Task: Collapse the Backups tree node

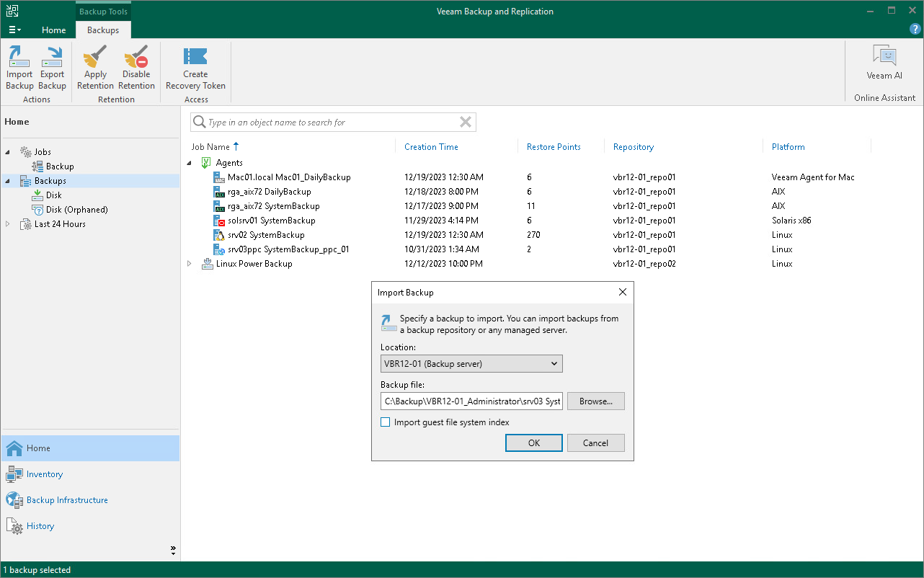Action: (x=8, y=181)
